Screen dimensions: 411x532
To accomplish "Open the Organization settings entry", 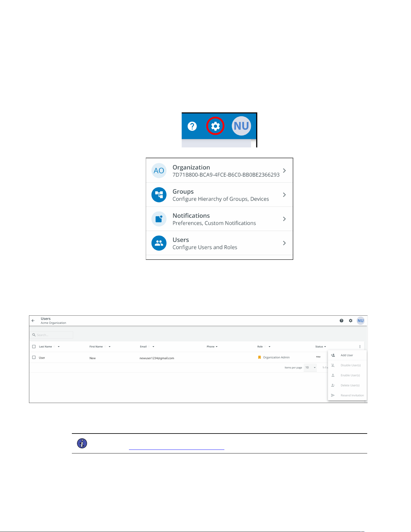I will 220,170.
